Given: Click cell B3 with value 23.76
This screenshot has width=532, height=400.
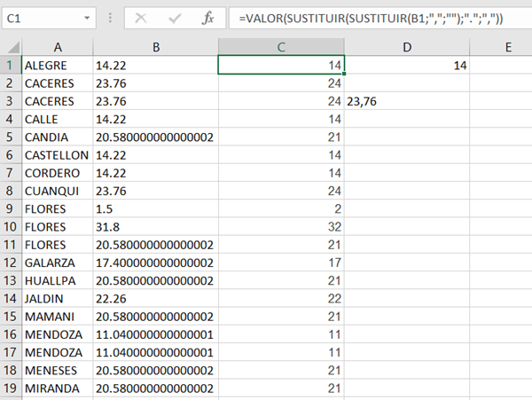Looking at the screenshot, I should tap(156, 101).
